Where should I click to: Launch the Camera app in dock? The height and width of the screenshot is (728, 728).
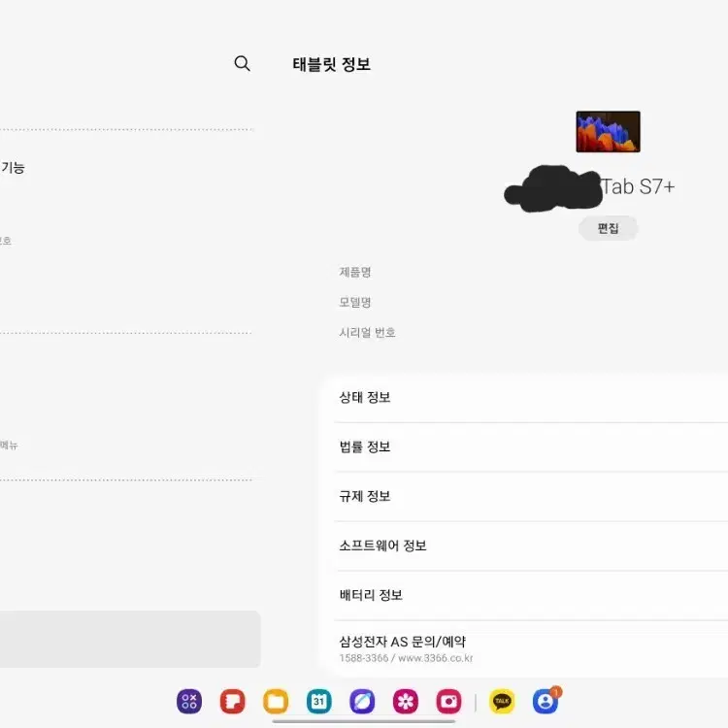[448, 701]
